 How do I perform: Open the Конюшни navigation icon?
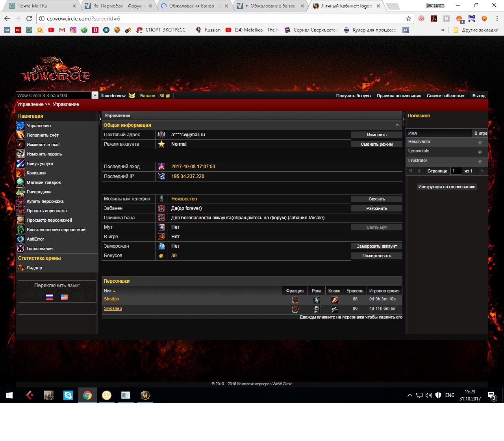coord(20,173)
